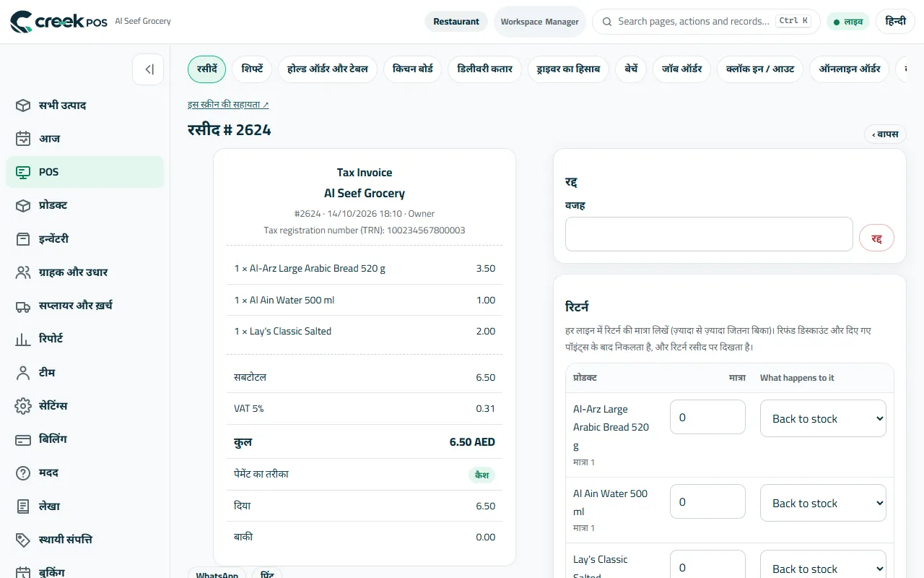Open Back to stock dropdown for Al Ain Water

pyautogui.click(x=823, y=503)
